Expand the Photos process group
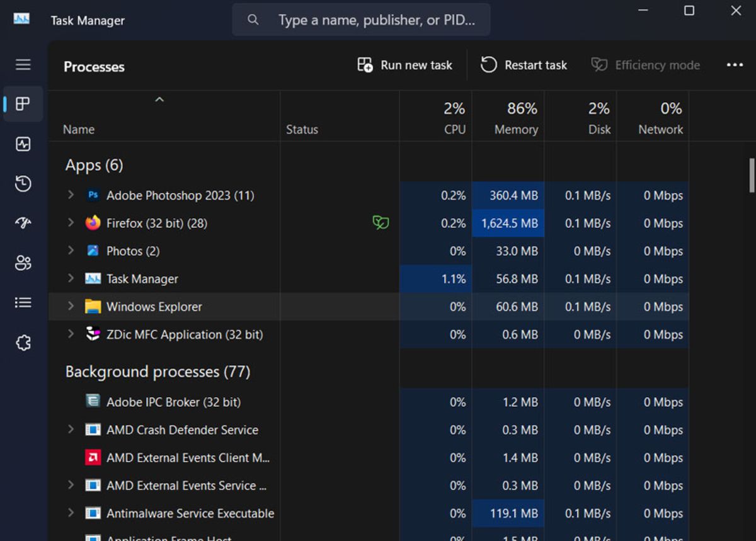This screenshot has height=541, width=756. tap(71, 251)
